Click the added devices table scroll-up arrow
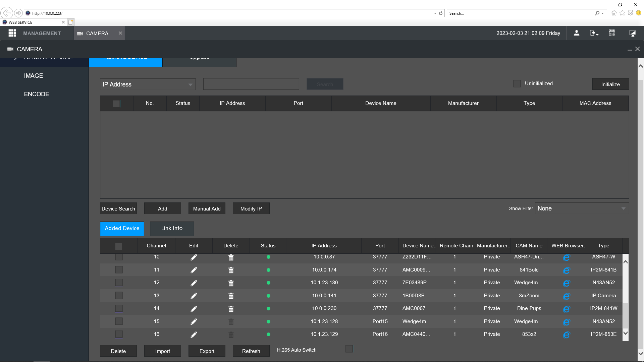644x362 pixels. tap(625, 262)
